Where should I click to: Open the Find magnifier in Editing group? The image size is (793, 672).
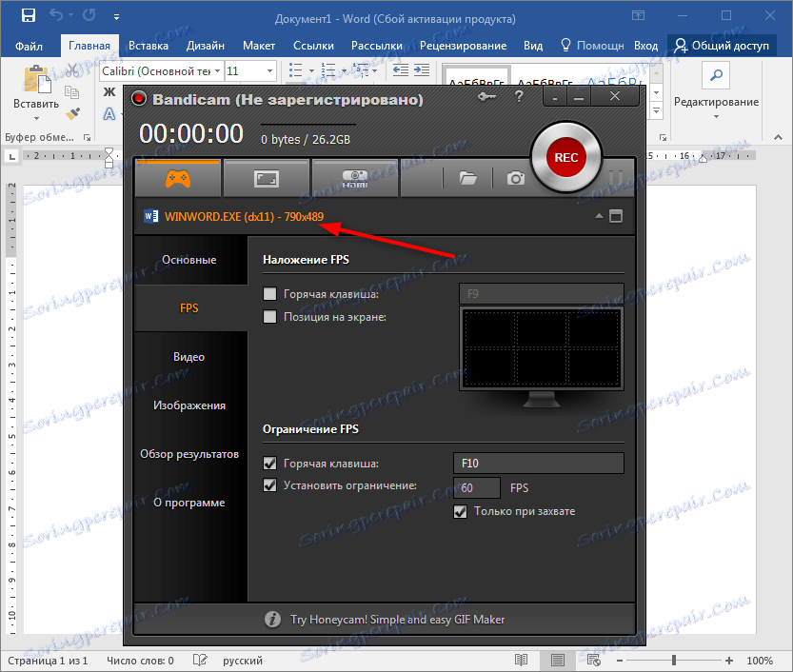(x=716, y=75)
